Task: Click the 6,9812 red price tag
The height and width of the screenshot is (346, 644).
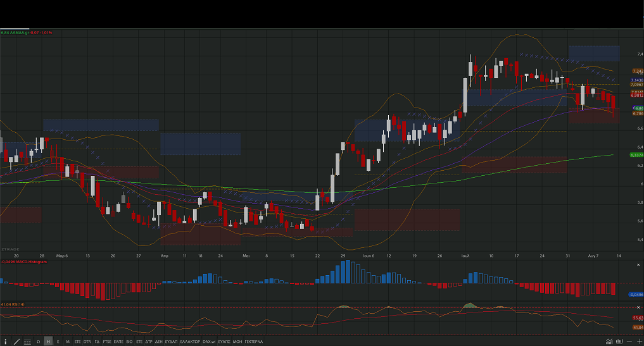Action: coord(637,96)
